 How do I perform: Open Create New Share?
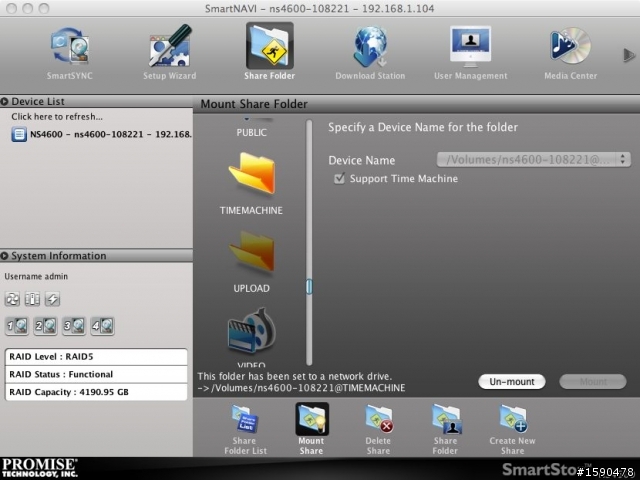pyautogui.click(x=513, y=430)
